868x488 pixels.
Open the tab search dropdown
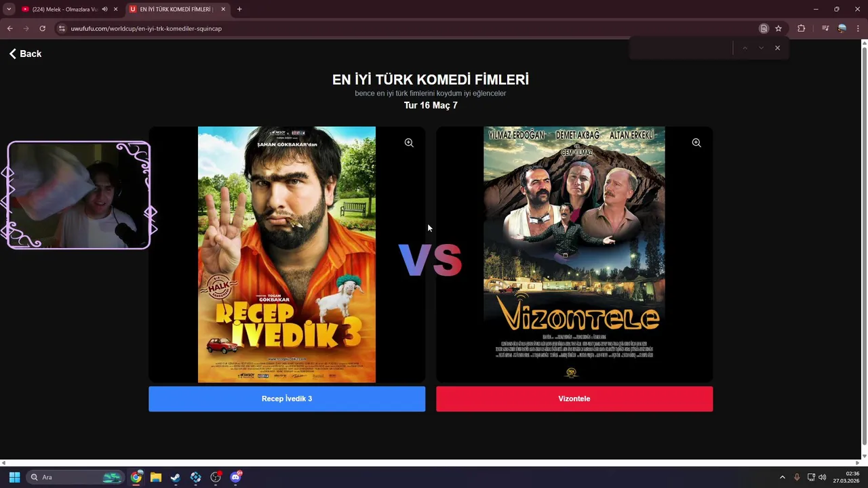[9, 9]
